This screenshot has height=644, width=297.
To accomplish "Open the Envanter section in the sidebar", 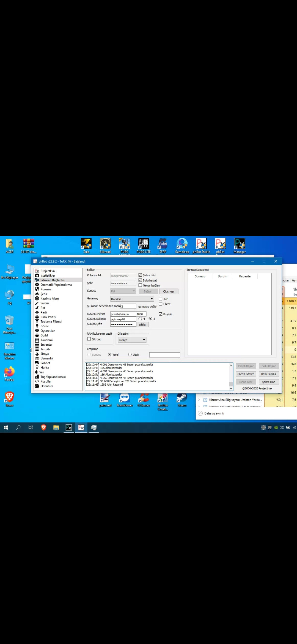I will coord(46,345).
